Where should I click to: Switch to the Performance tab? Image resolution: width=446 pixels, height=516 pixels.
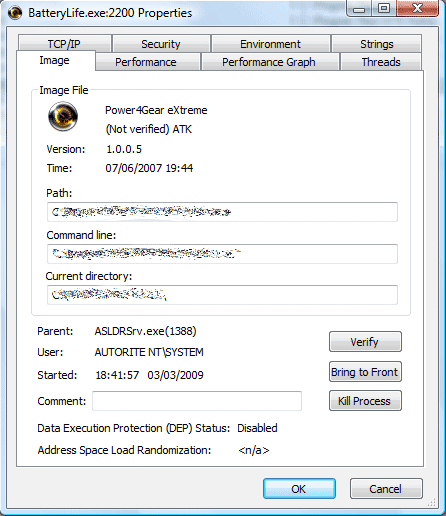(146, 62)
